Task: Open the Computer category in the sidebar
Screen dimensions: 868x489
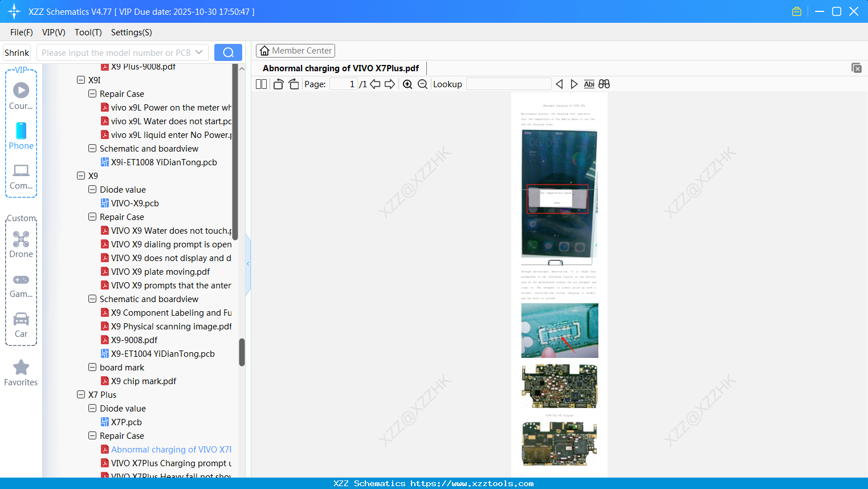Action: point(21,176)
